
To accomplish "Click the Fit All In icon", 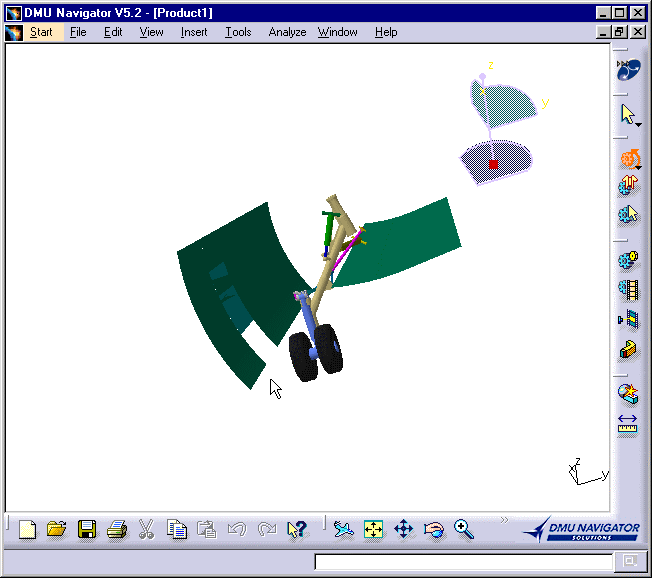I will pyautogui.click(x=373, y=529).
